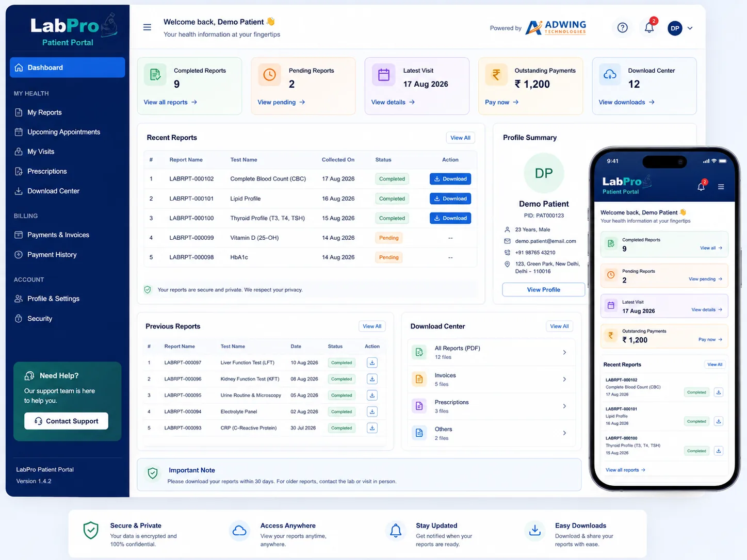Download Urine Routine & Microscopy icon
The image size is (747, 560).
(x=372, y=396)
